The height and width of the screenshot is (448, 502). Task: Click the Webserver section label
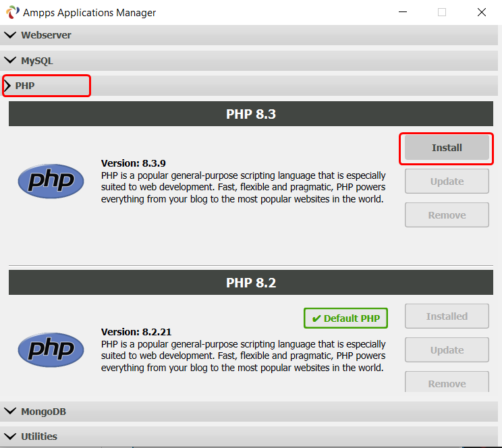point(46,35)
